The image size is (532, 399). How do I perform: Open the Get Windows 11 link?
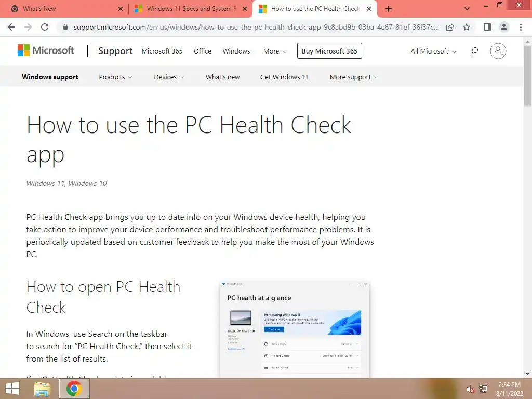tap(284, 77)
